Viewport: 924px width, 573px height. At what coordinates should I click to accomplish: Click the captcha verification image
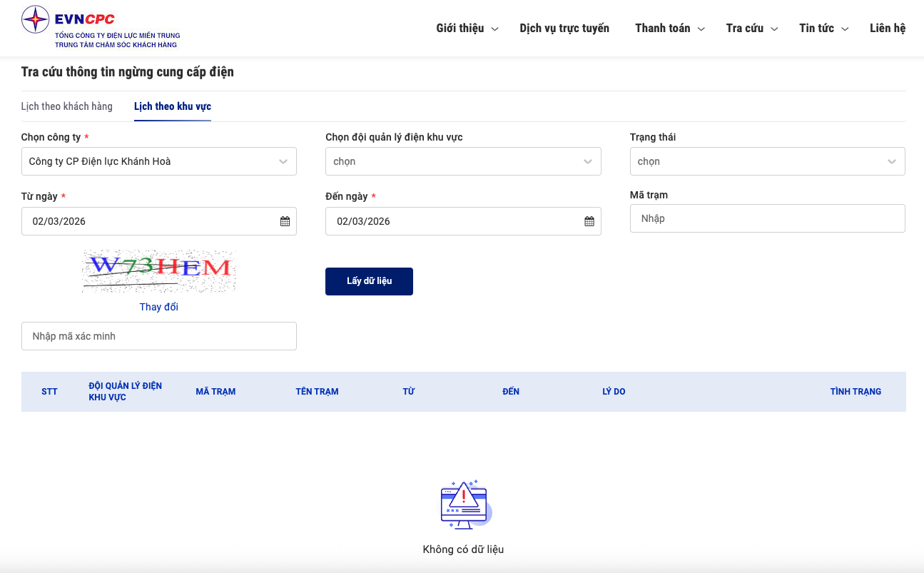coord(158,270)
